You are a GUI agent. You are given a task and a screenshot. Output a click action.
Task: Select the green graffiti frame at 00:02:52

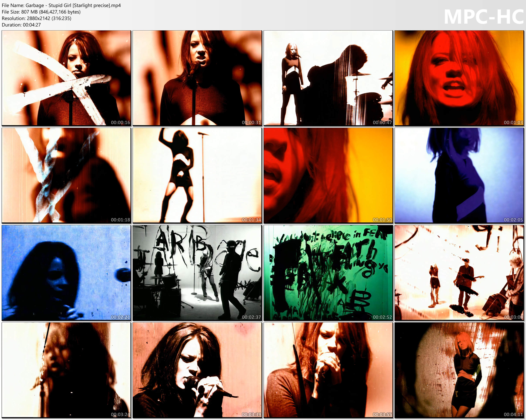pos(328,273)
